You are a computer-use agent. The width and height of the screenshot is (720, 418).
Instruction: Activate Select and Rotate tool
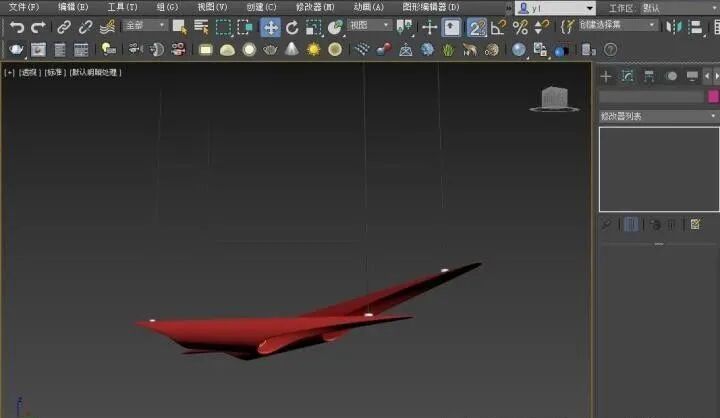pos(292,28)
